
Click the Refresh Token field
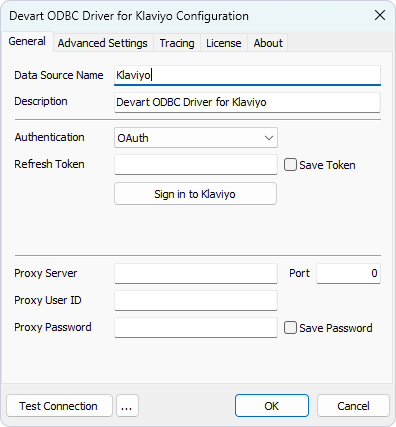pos(196,164)
